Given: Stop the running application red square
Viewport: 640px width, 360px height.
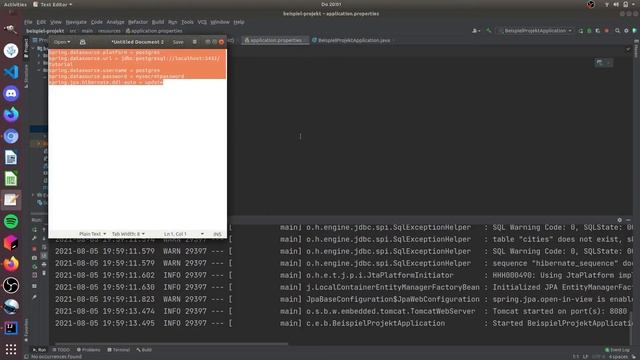Looking at the screenshot, I should [x=607, y=31].
